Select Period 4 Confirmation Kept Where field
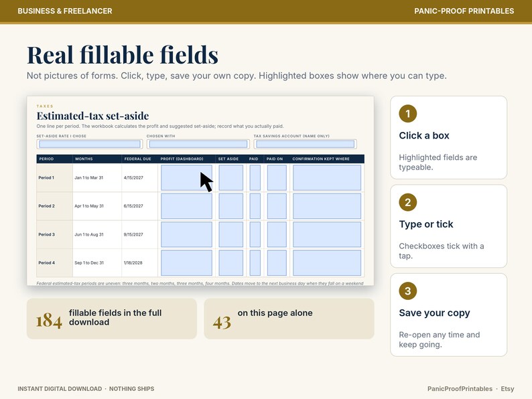The image size is (532, 399). click(x=327, y=262)
